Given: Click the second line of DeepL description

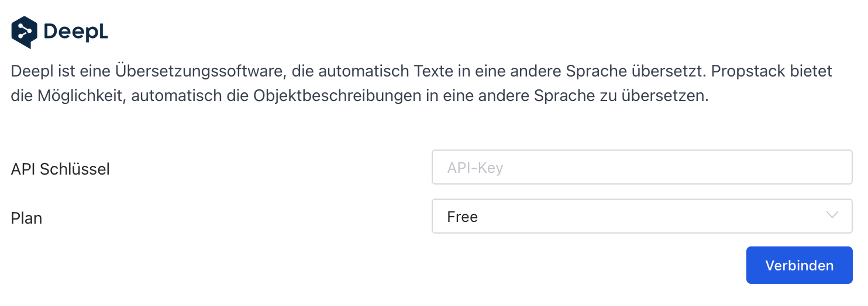Looking at the screenshot, I should point(360,96).
